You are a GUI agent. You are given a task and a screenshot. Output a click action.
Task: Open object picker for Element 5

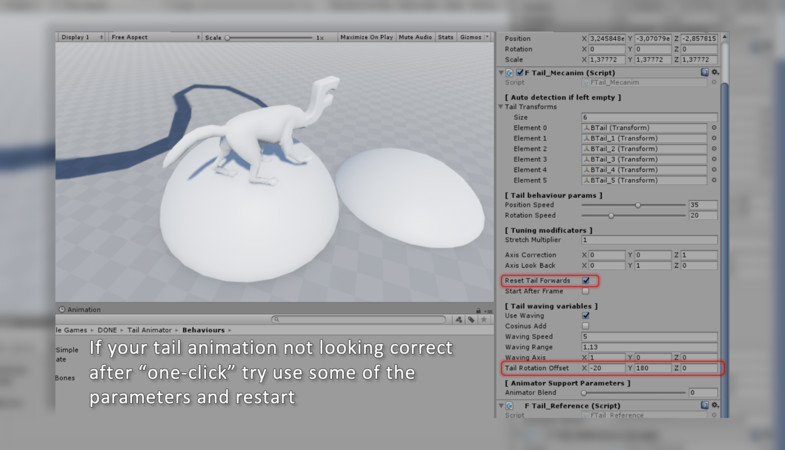tap(714, 180)
